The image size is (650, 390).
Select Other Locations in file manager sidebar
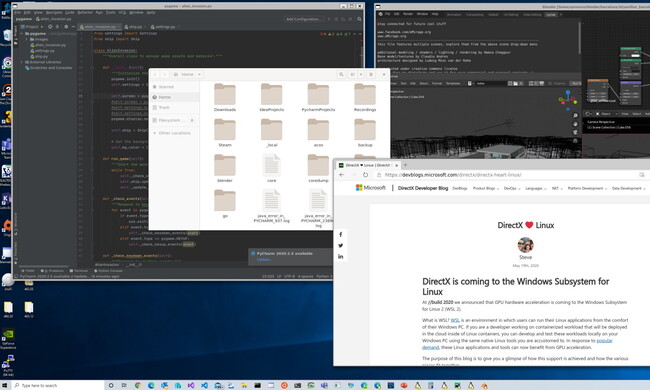click(x=174, y=133)
